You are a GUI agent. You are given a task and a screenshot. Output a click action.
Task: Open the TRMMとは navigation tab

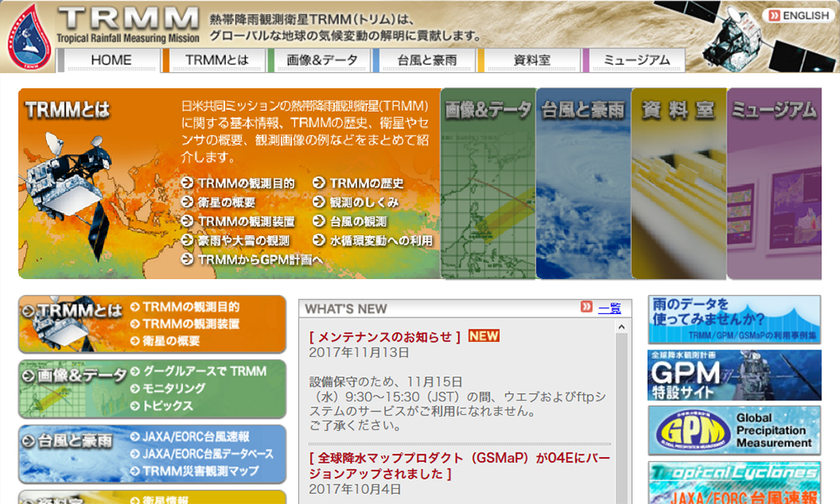[215, 60]
